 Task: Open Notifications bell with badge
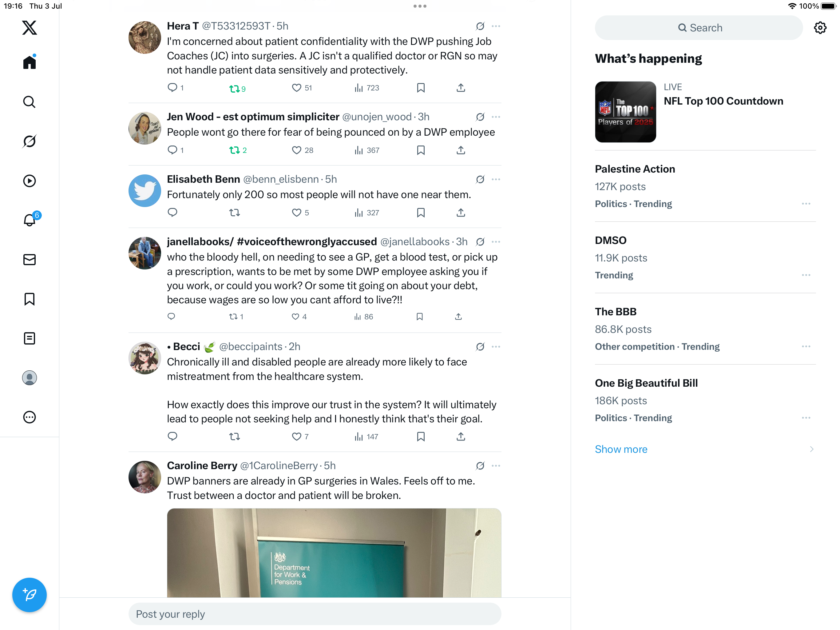coord(30,220)
